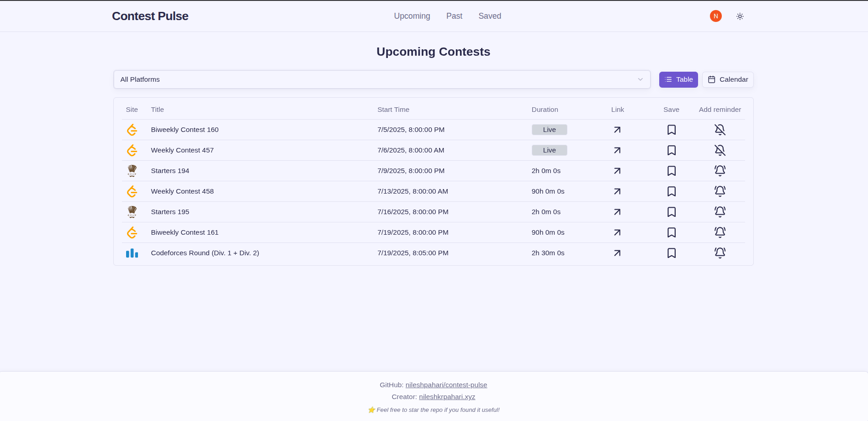The width and height of the screenshot is (868, 421).
Task: Open link arrow for Biweekly Contest 161
Action: (617, 232)
